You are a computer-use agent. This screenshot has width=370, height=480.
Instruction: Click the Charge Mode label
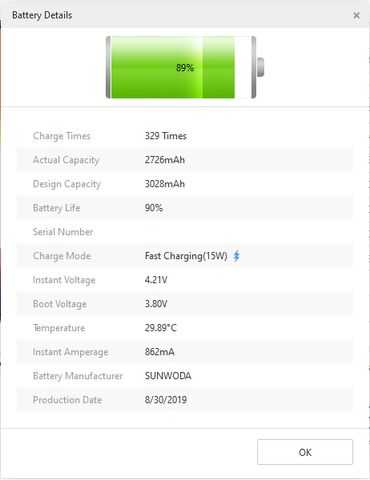click(x=62, y=256)
